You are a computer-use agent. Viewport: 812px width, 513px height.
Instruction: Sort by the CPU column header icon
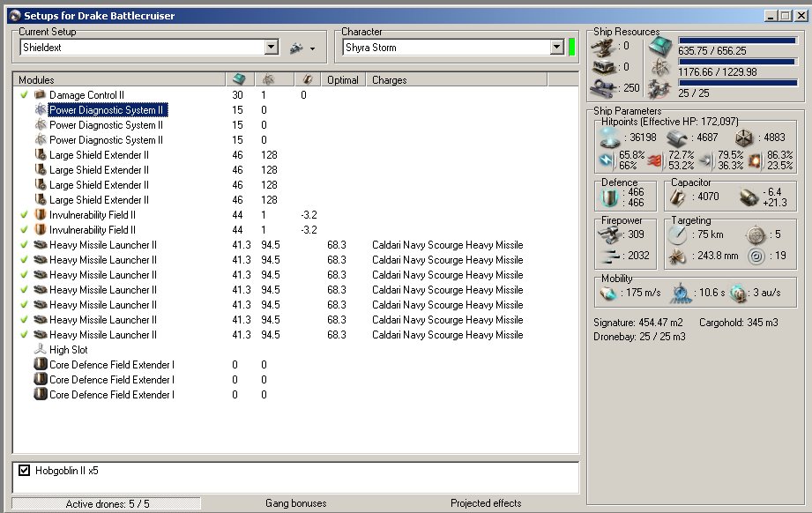(239, 79)
